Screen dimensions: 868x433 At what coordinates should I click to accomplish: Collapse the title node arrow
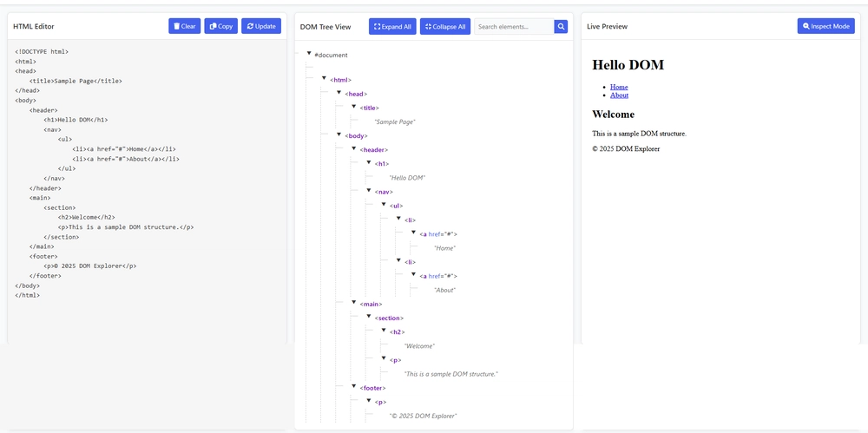click(354, 107)
